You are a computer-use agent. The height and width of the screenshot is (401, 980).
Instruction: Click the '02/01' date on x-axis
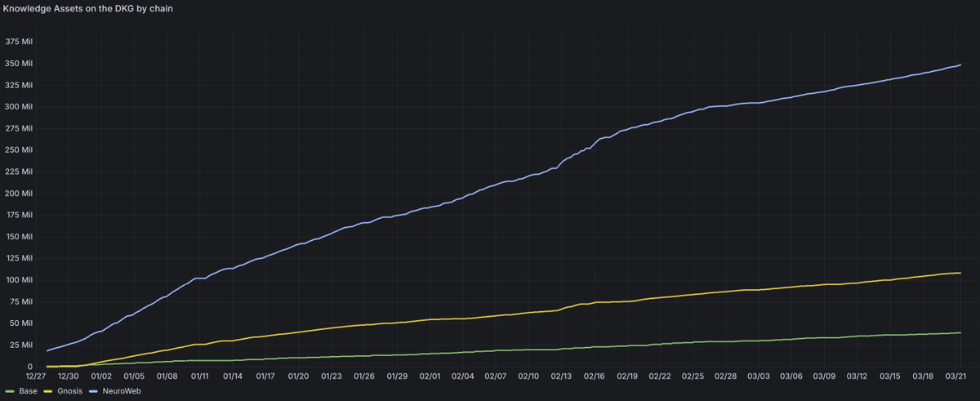(x=430, y=376)
